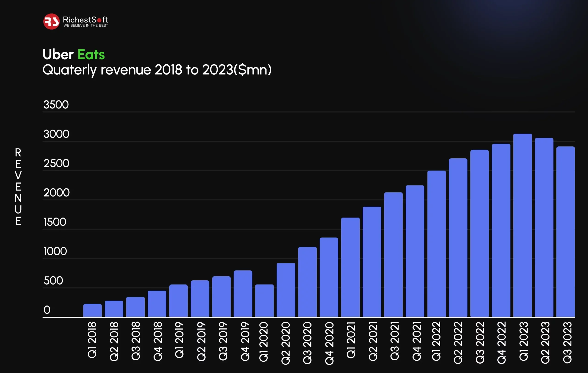Click the 'Q3 2019' x-axis label
This screenshot has width=588, height=373.
point(223,341)
